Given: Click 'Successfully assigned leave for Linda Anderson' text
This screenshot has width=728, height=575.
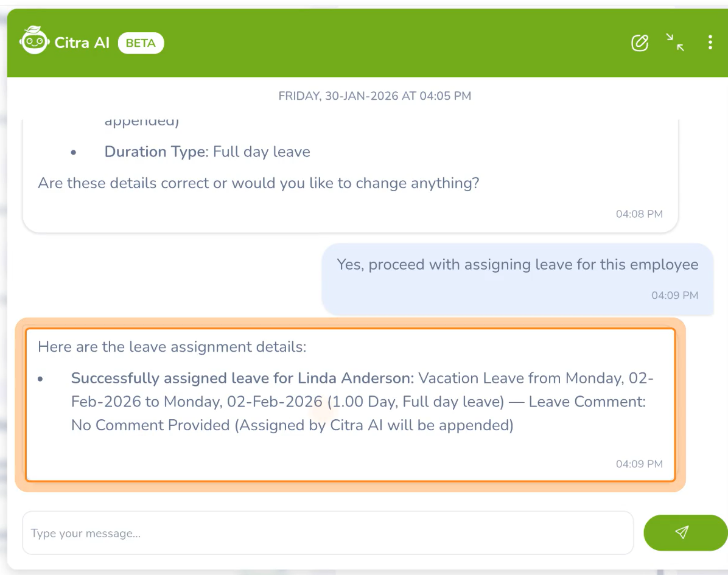Looking at the screenshot, I should 242,378.
